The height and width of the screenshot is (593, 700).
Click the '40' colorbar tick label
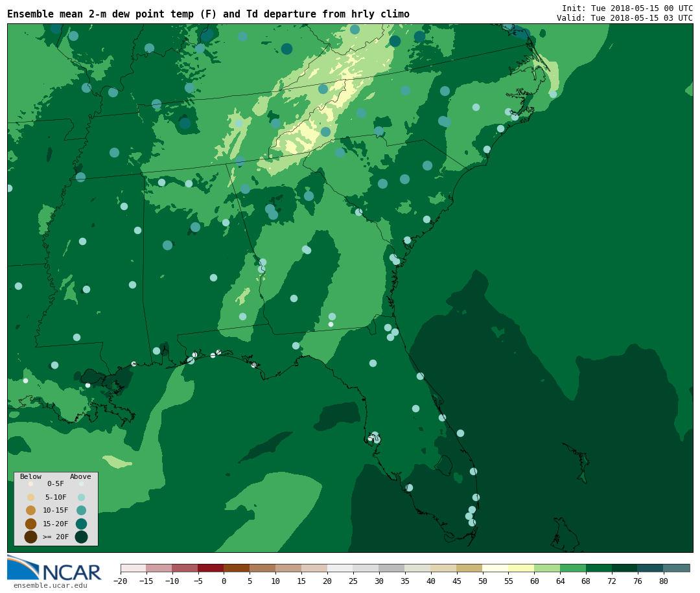click(x=430, y=581)
